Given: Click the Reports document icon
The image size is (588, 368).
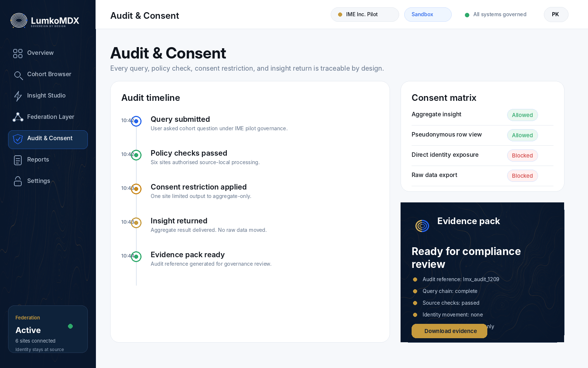Looking at the screenshot, I should [x=18, y=160].
